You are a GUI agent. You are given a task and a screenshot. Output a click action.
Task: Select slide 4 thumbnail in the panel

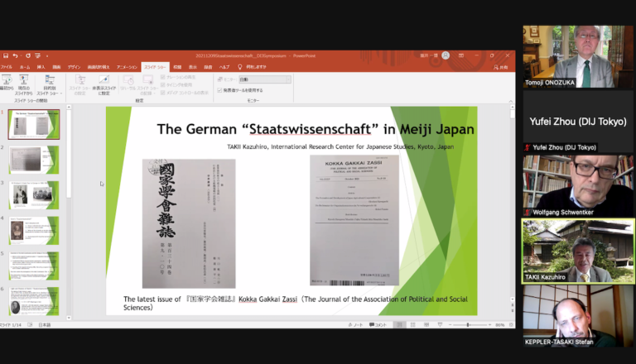[x=34, y=230]
